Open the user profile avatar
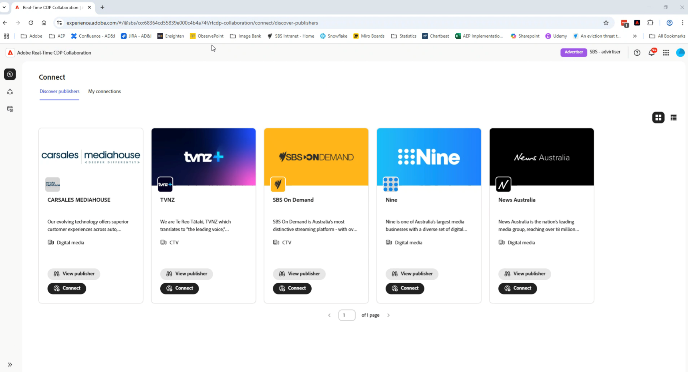Viewport: 688px width, 372px height. (x=680, y=53)
